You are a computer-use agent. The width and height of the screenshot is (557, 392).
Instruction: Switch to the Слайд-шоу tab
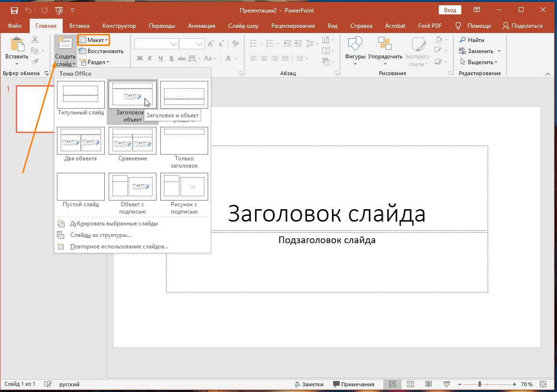click(244, 25)
